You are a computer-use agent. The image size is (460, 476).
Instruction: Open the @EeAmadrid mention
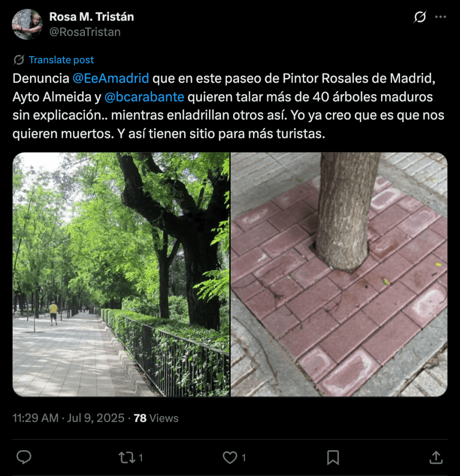(x=111, y=79)
